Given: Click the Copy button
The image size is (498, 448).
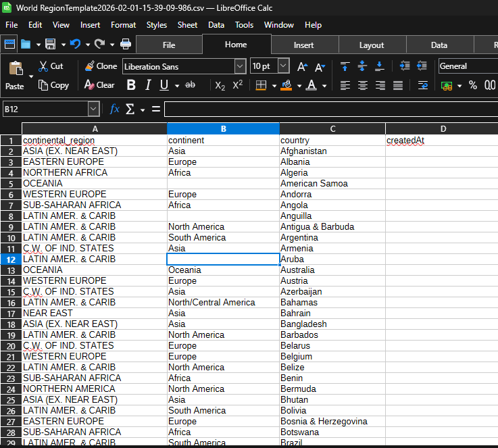Looking at the screenshot, I should click(x=53, y=85).
